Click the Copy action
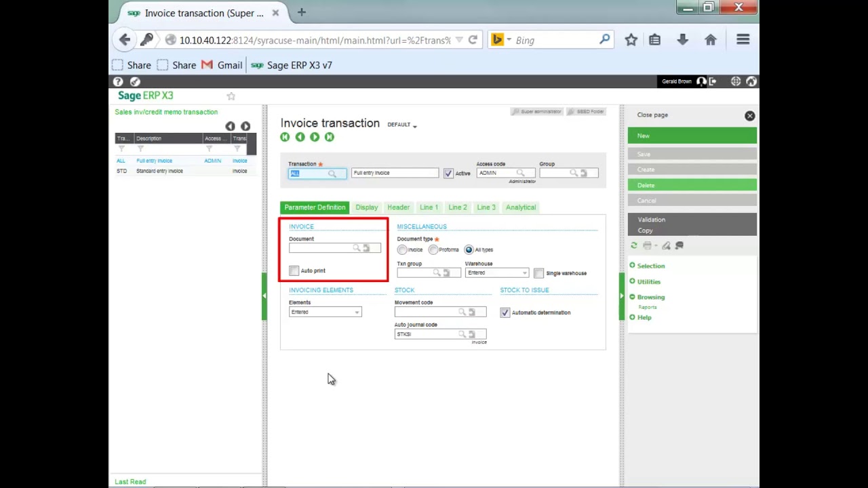 (x=645, y=230)
